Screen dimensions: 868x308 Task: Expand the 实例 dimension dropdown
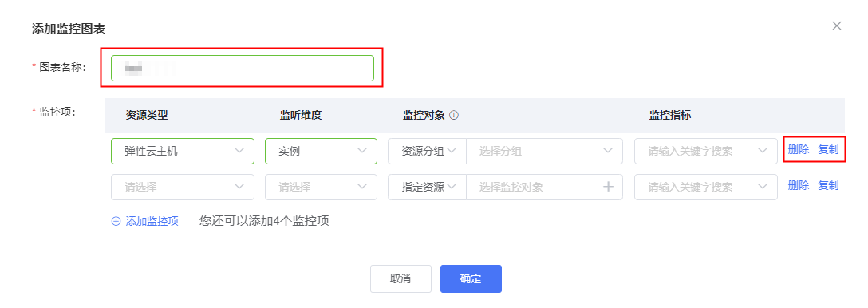point(321,152)
